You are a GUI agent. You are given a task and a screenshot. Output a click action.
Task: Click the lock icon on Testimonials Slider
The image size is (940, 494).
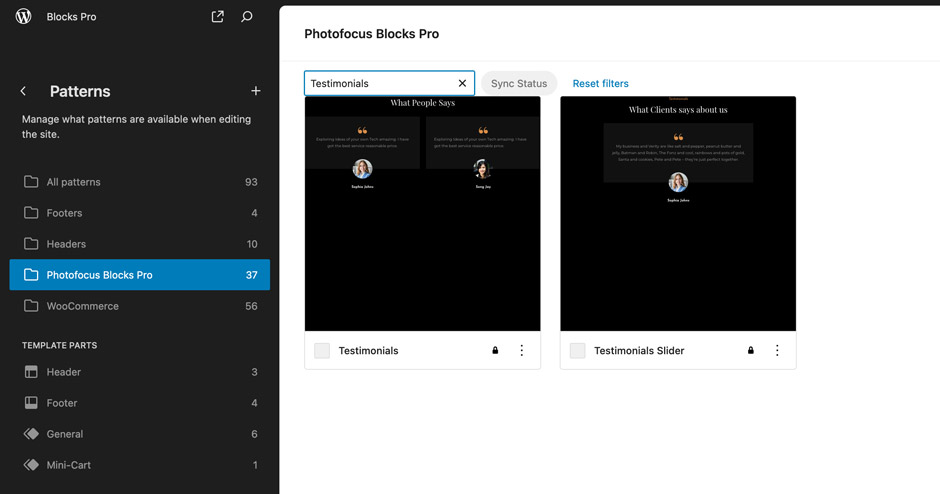click(x=751, y=351)
